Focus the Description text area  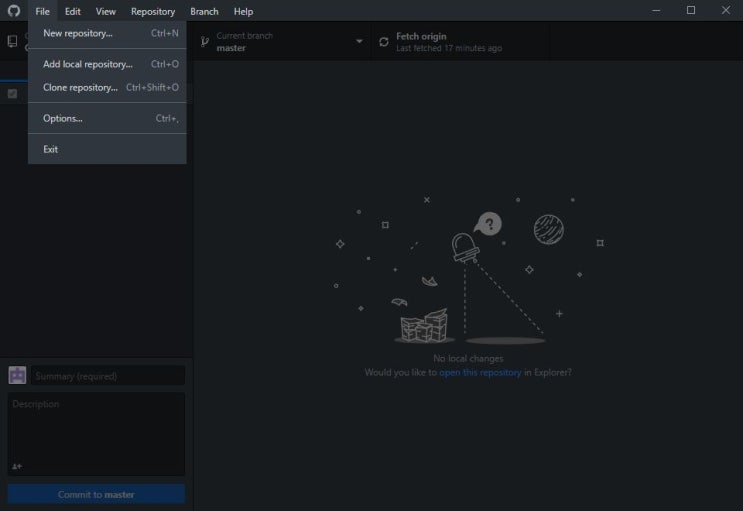click(96, 434)
